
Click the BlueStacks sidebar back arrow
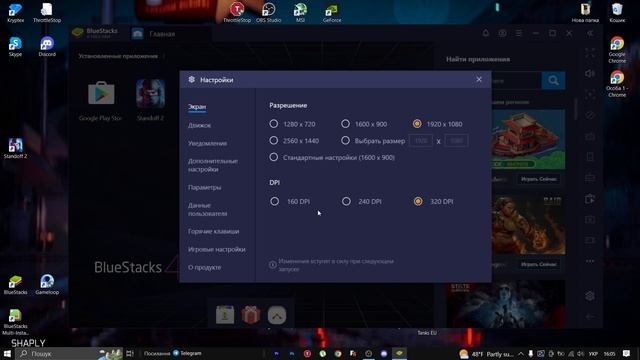click(x=590, y=317)
